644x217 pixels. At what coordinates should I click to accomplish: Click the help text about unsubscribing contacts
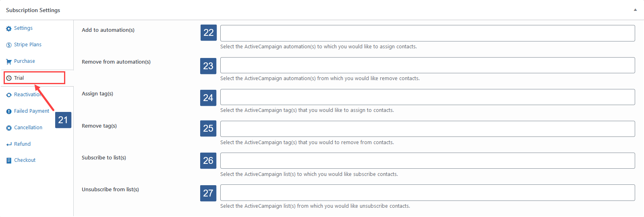tap(315, 206)
